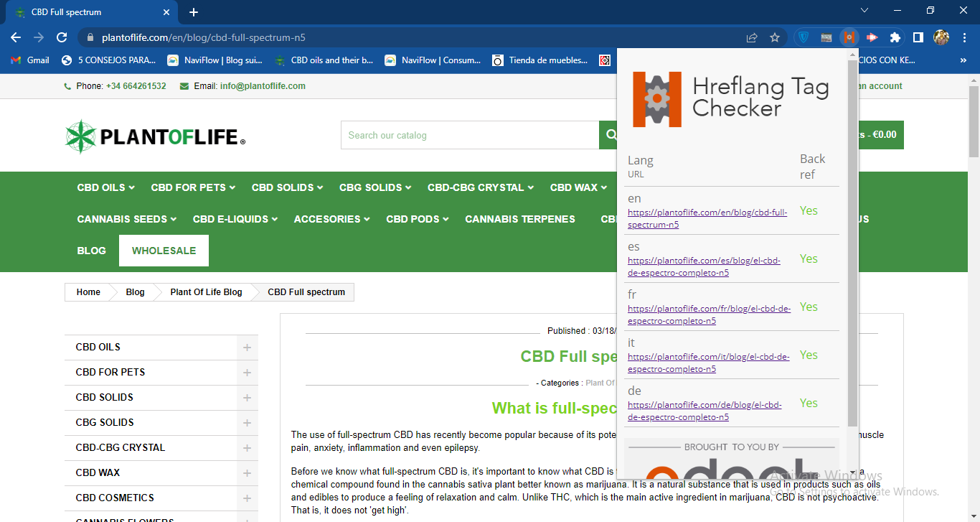Screen dimensions: 980x522
Task: Open the 5 CONSEJOS PARA bookmark
Action: pyautogui.click(x=109, y=60)
